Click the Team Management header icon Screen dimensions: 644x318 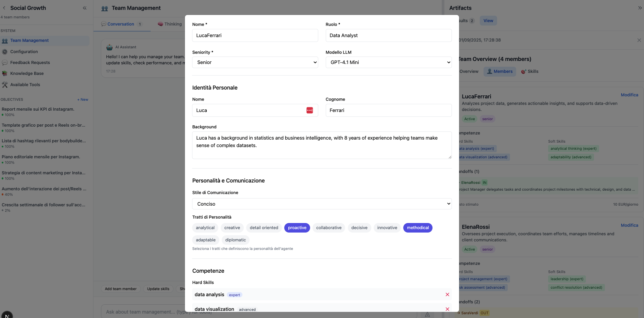point(105,8)
